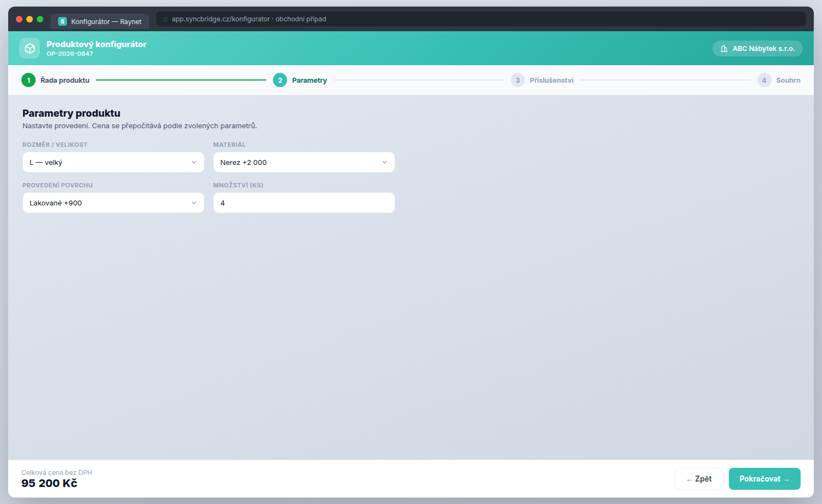822x504 pixels.
Task: Click the Celková cena bez DPH label
Action: (x=57, y=473)
